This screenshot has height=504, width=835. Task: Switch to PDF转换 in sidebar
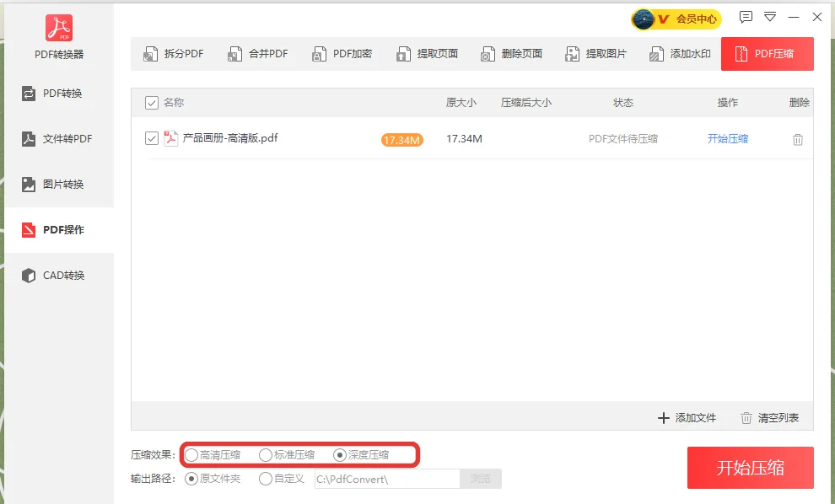59,94
